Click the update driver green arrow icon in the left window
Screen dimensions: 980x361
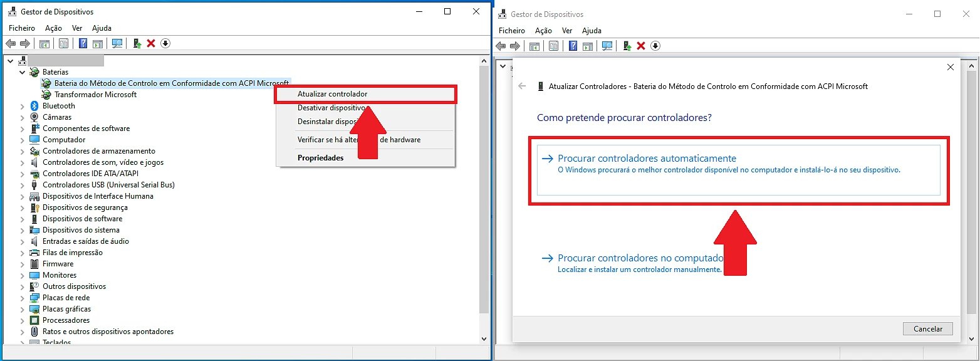pos(137,43)
